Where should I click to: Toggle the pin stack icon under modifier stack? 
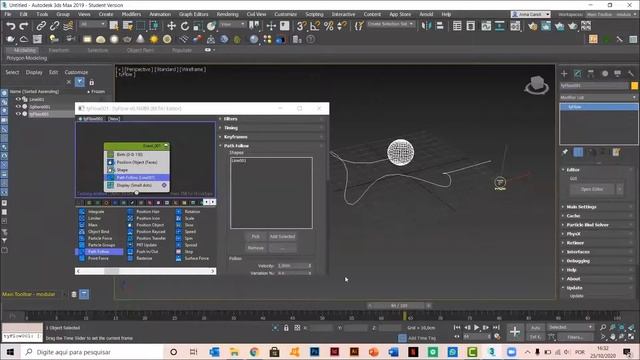pos(565,152)
